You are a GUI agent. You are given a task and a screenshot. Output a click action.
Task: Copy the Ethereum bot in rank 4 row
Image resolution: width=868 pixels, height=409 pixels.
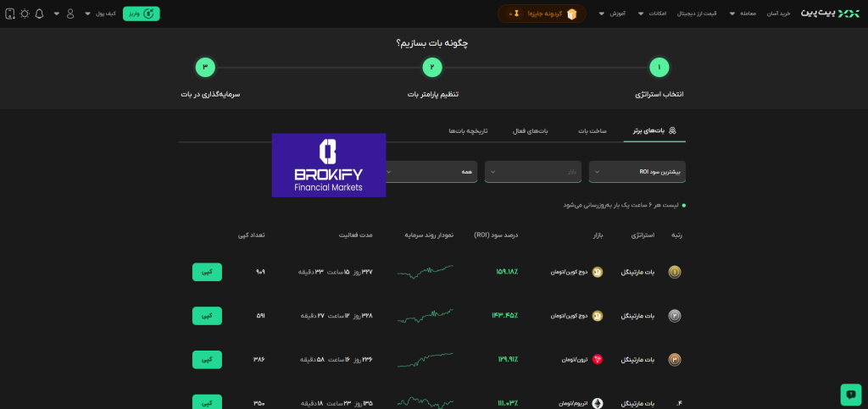(x=207, y=402)
